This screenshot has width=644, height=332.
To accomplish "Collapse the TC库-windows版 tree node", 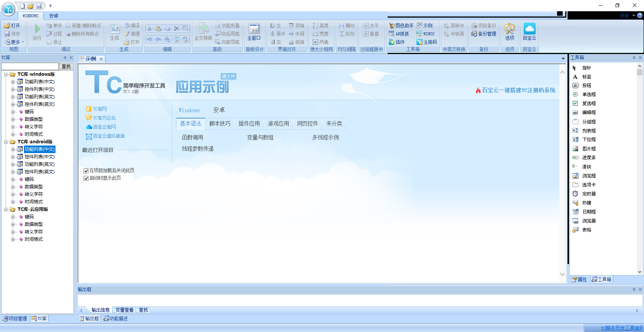I will pyautogui.click(x=6, y=74).
